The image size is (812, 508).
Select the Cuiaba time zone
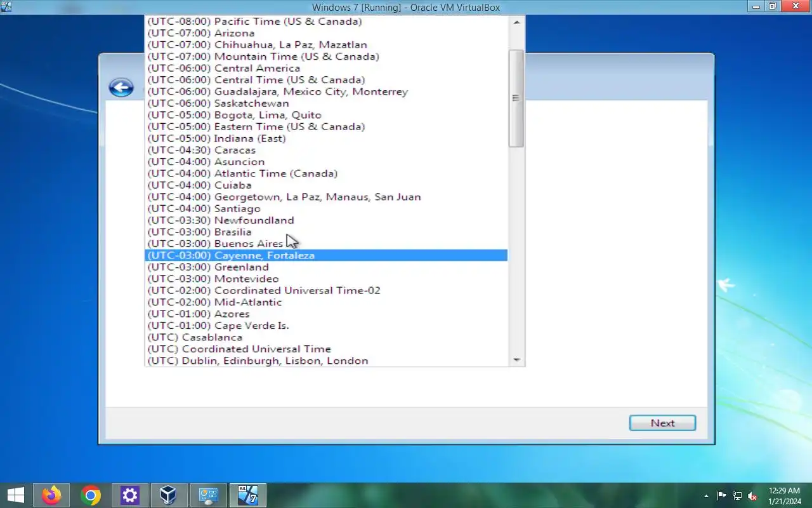[x=326, y=185]
